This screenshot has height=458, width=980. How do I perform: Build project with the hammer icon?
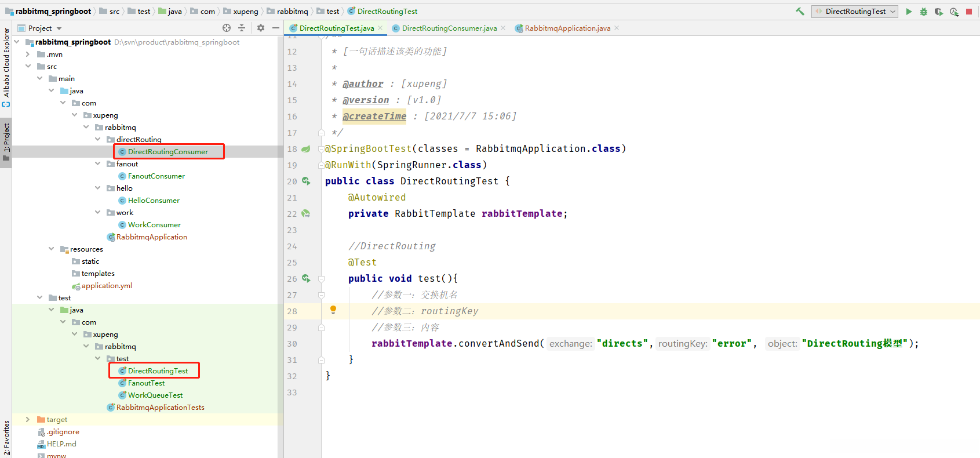pyautogui.click(x=800, y=11)
